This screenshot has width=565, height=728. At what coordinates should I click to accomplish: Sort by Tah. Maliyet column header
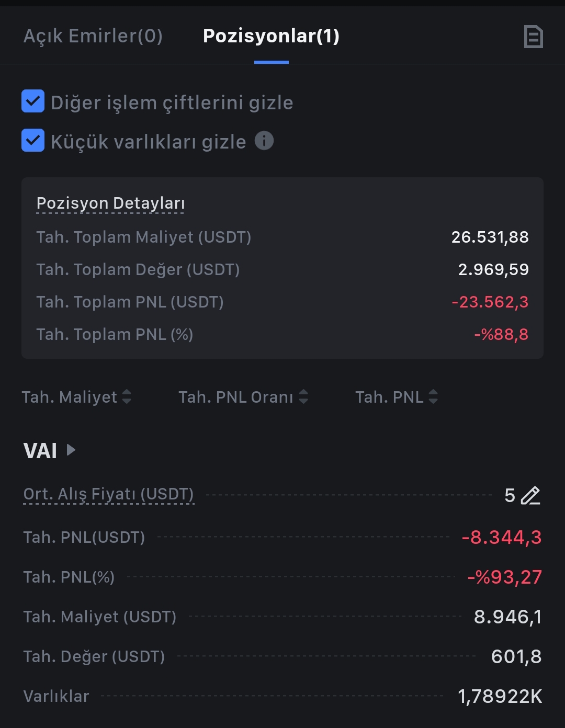(x=70, y=397)
